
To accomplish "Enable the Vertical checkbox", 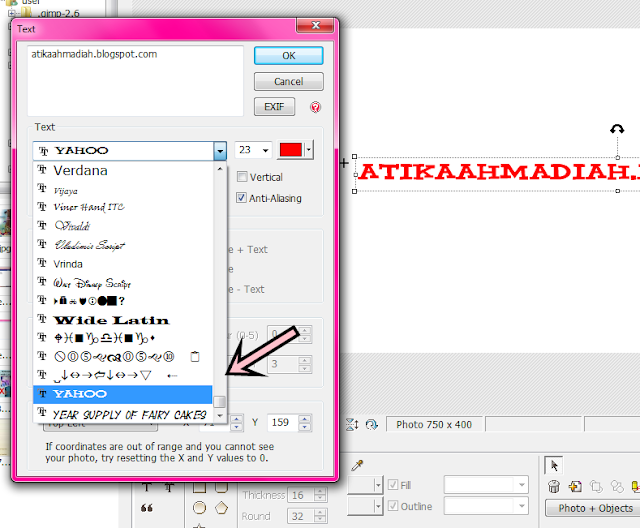I will (x=242, y=177).
